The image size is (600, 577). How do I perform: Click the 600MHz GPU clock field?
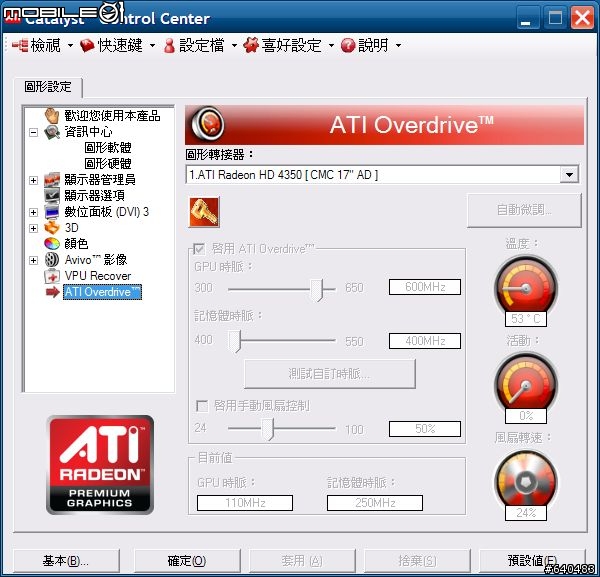coord(425,287)
